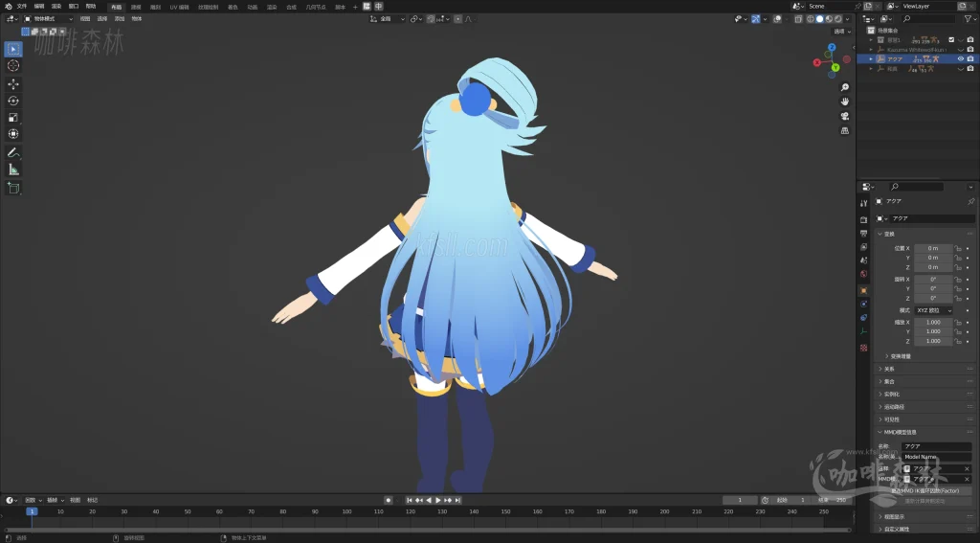This screenshot has height=543, width=980.
Task: Open the File menu
Action: (22, 7)
